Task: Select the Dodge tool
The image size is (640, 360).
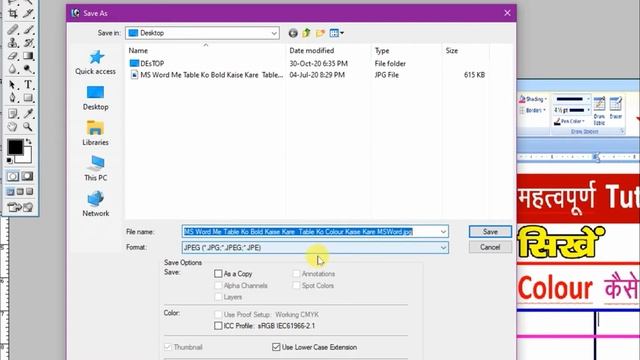Action: pyautogui.click(x=28, y=69)
